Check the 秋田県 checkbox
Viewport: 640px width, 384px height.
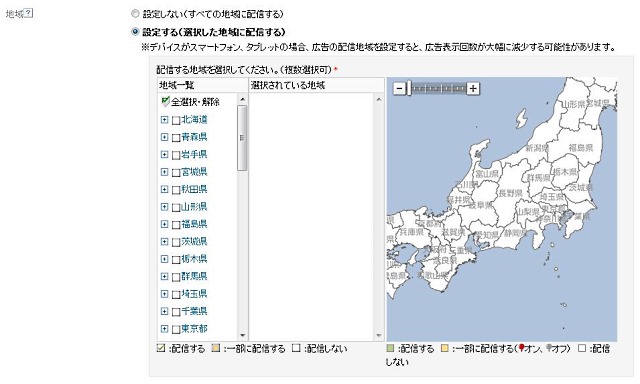[x=176, y=190]
